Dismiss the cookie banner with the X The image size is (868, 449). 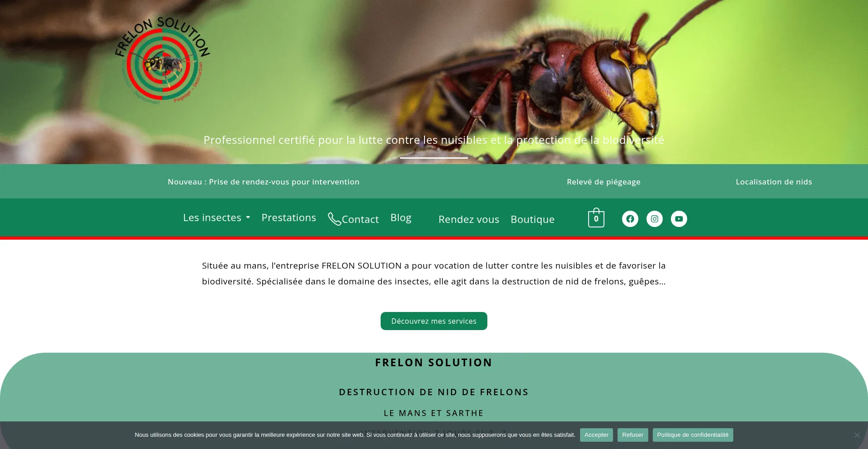click(857, 435)
